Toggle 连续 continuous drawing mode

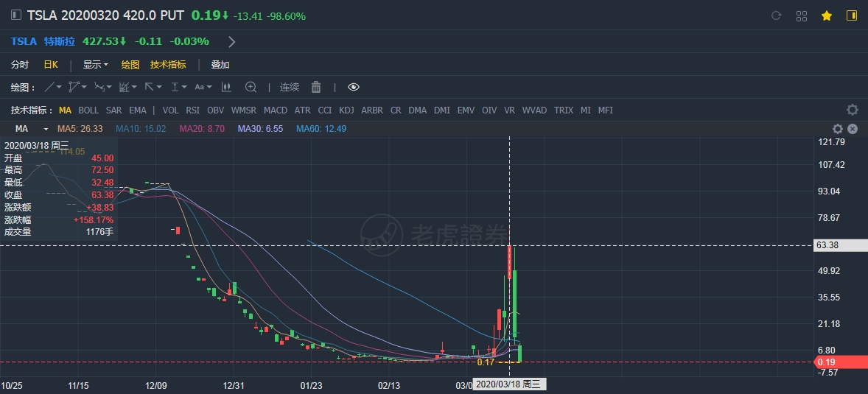[x=290, y=87]
